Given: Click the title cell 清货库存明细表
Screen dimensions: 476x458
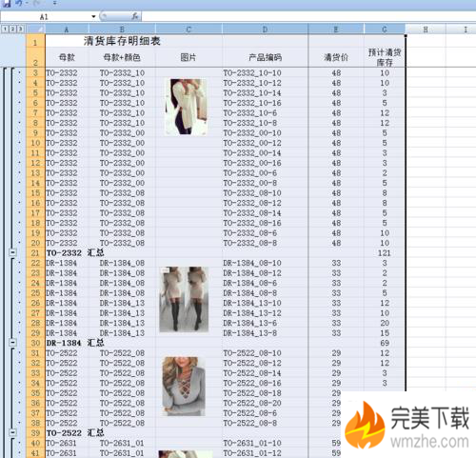Looking at the screenshot, I should coord(122,41).
